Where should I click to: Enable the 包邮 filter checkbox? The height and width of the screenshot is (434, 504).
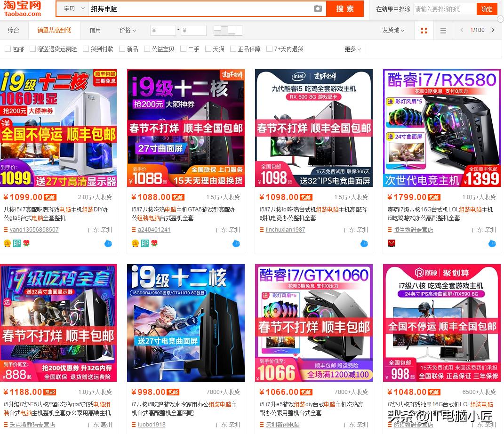(x=8, y=48)
